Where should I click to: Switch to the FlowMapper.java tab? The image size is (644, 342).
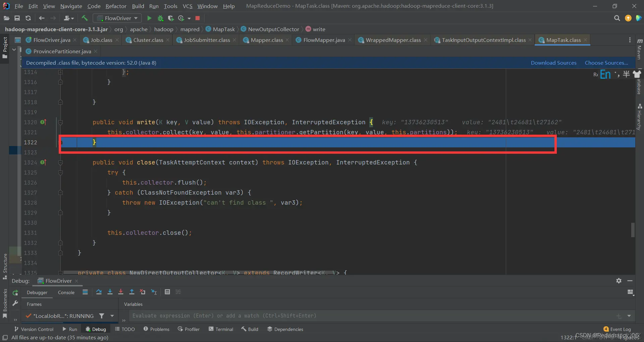[324, 40]
